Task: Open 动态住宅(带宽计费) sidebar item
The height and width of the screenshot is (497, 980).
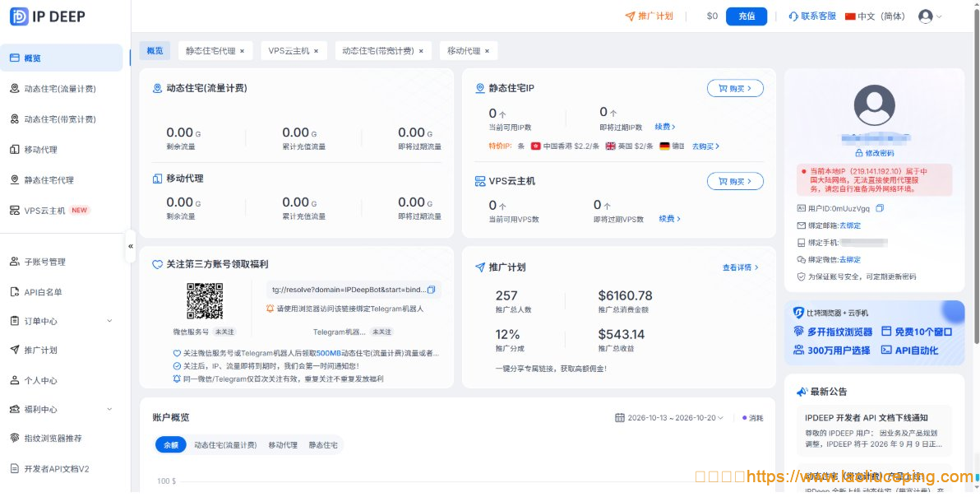Action: pos(61,118)
